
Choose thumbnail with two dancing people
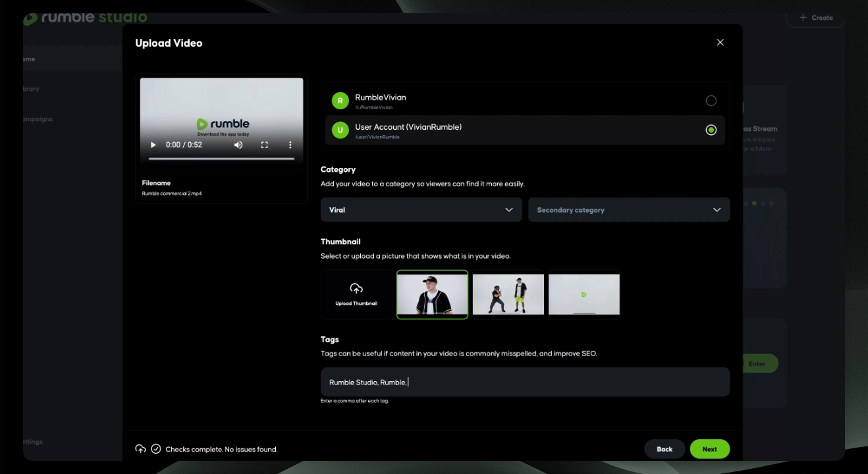[508, 294]
